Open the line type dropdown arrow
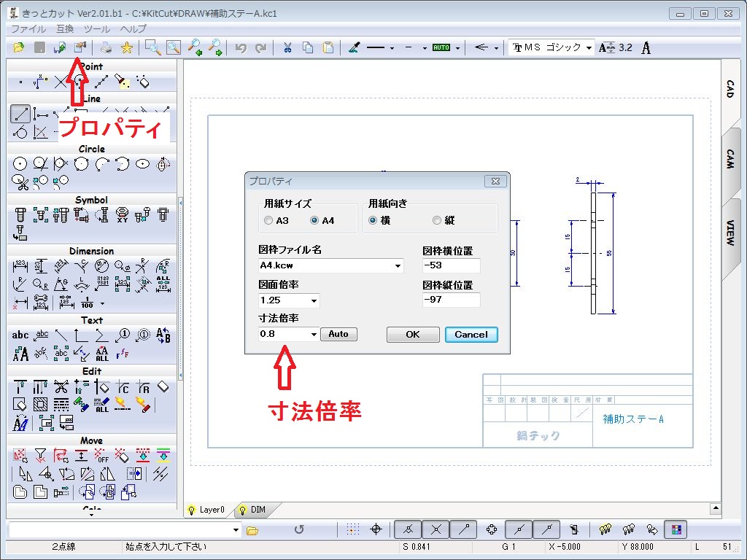The width and height of the screenshot is (747, 560). point(392,48)
